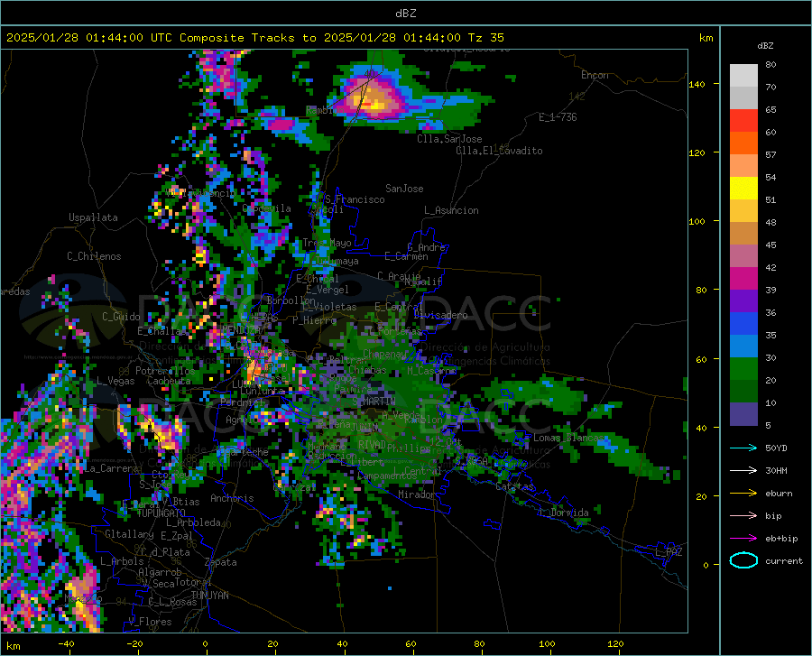Click the 'Chapanay' place label

(384, 354)
